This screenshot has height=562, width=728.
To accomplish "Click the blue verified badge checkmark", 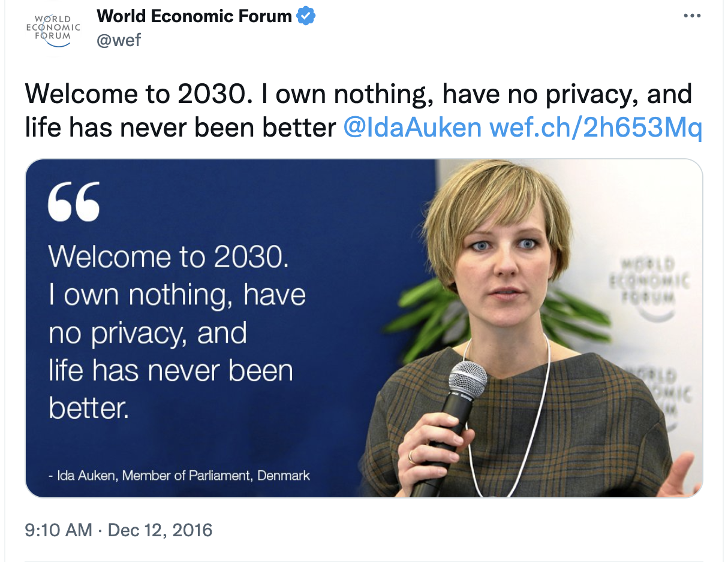I will pos(306,16).
